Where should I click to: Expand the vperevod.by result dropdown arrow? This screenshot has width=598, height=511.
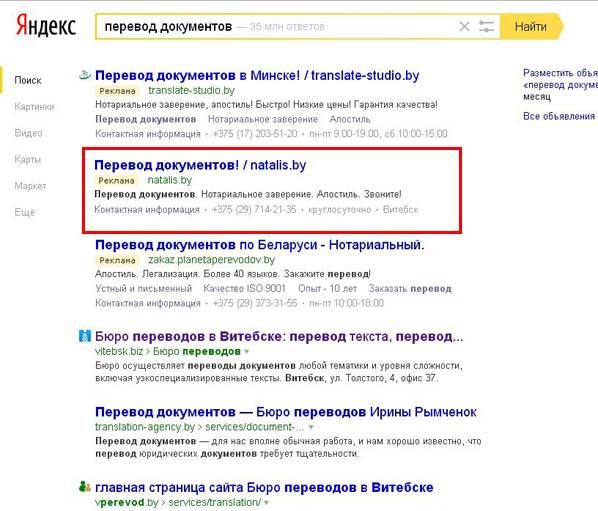coord(266,503)
